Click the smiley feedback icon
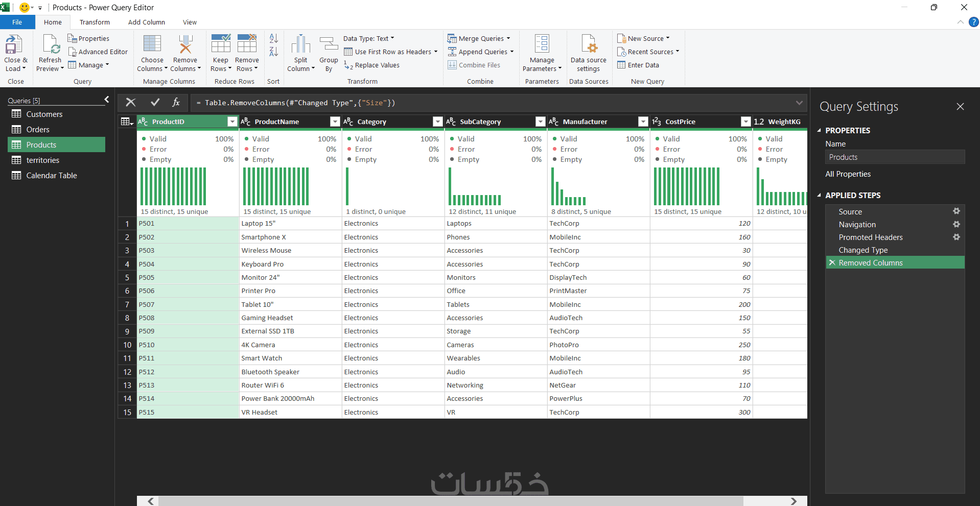 click(x=24, y=7)
